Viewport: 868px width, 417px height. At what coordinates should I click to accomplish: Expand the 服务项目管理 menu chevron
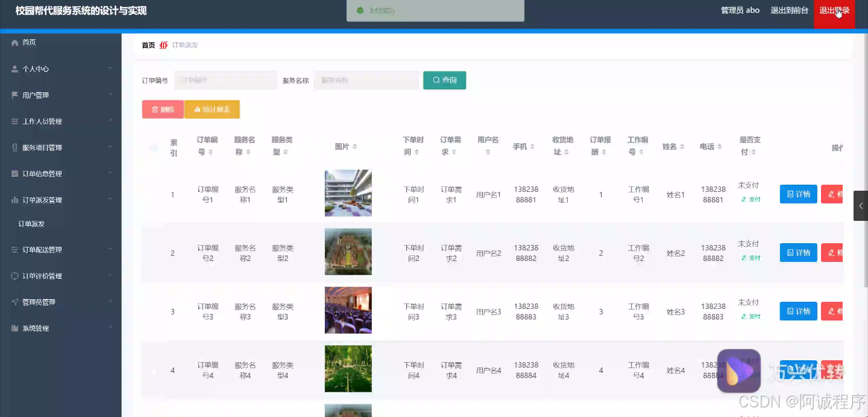pyautogui.click(x=110, y=147)
